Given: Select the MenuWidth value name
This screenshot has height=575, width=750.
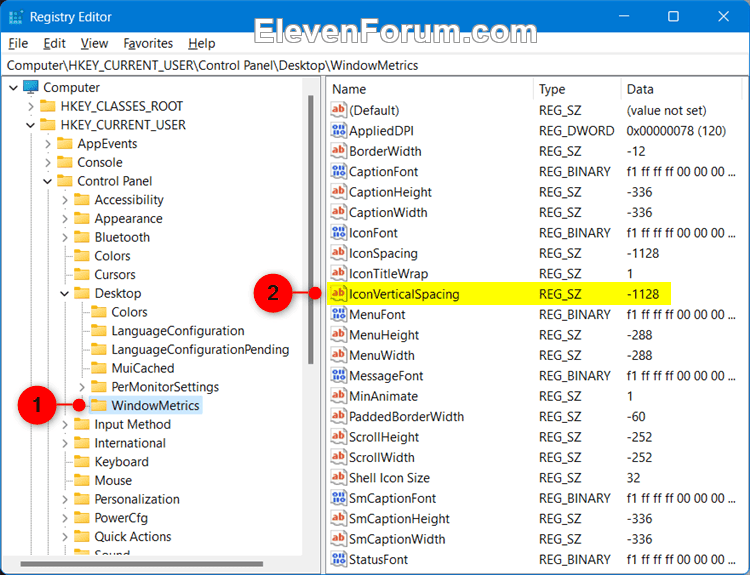Looking at the screenshot, I should pos(382,355).
